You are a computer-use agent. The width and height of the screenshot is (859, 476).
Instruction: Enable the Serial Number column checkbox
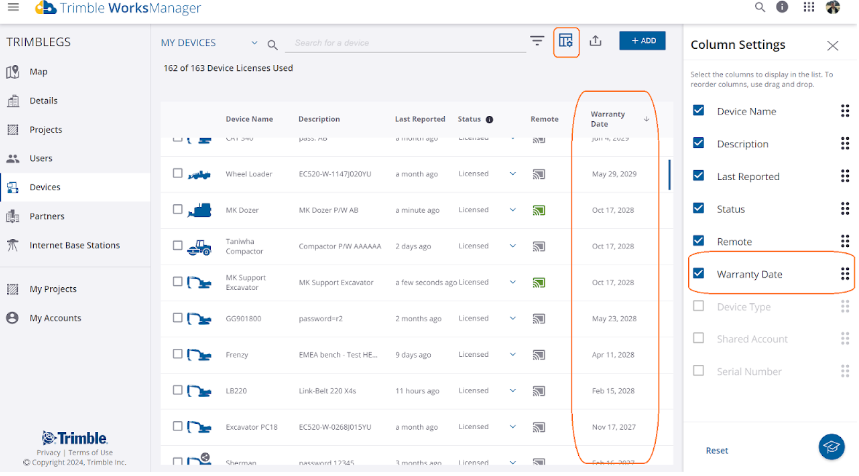[x=699, y=371]
